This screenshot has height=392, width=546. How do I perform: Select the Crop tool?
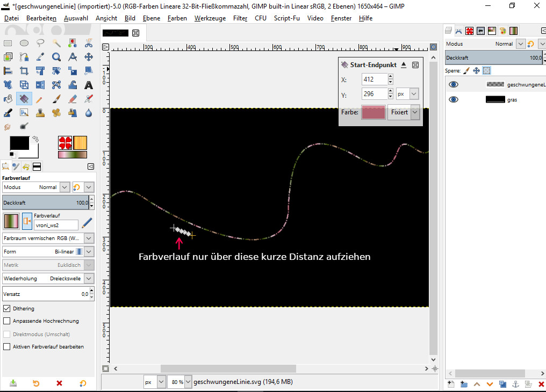coord(24,71)
